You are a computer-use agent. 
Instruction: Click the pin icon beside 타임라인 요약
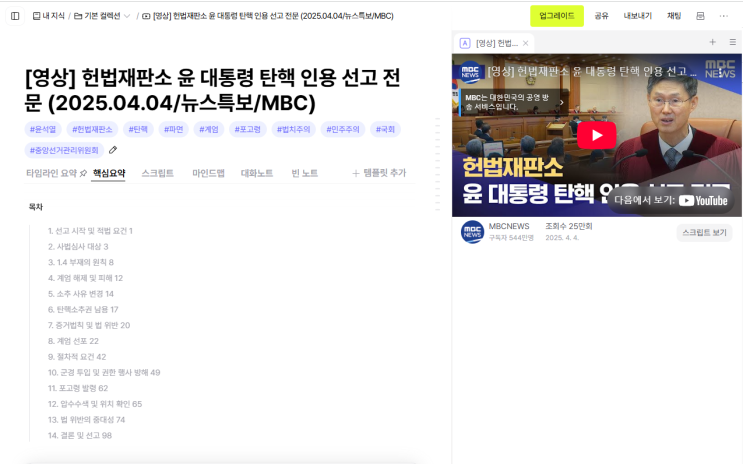coord(83,173)
